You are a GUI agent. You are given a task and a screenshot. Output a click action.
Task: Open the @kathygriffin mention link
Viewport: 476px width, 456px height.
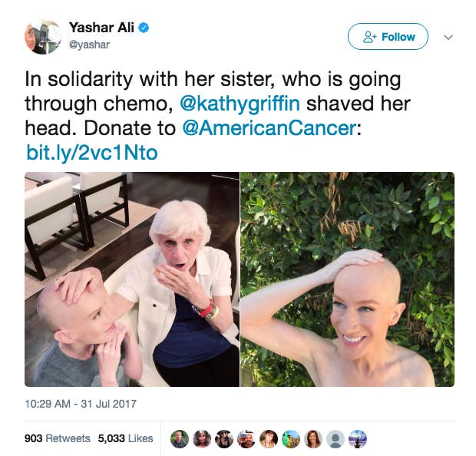point(240,104)
